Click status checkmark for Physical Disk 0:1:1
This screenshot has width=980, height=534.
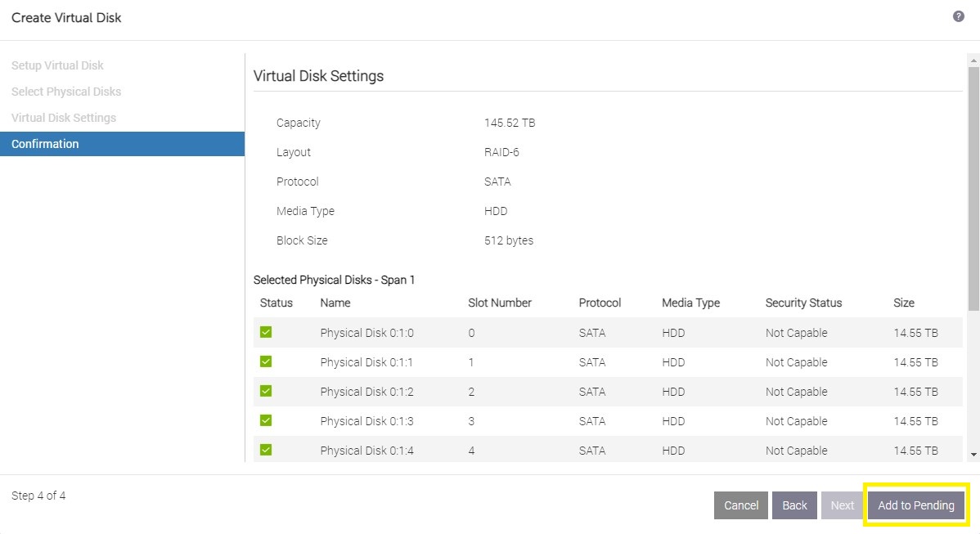pos(266,361)
